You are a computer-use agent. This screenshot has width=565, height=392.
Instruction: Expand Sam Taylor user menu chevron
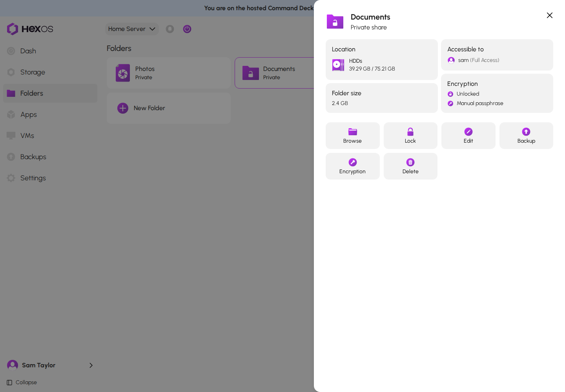point(91,365)
